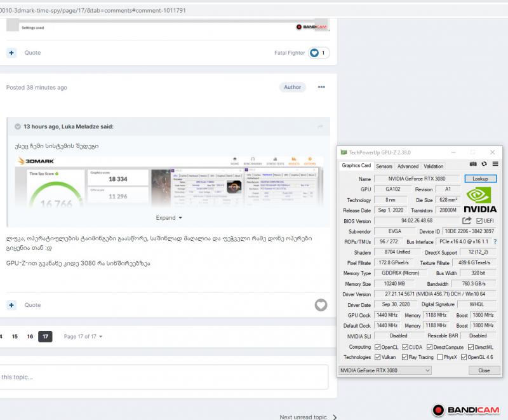Go to page 16 in pagination

pos(30,337)
